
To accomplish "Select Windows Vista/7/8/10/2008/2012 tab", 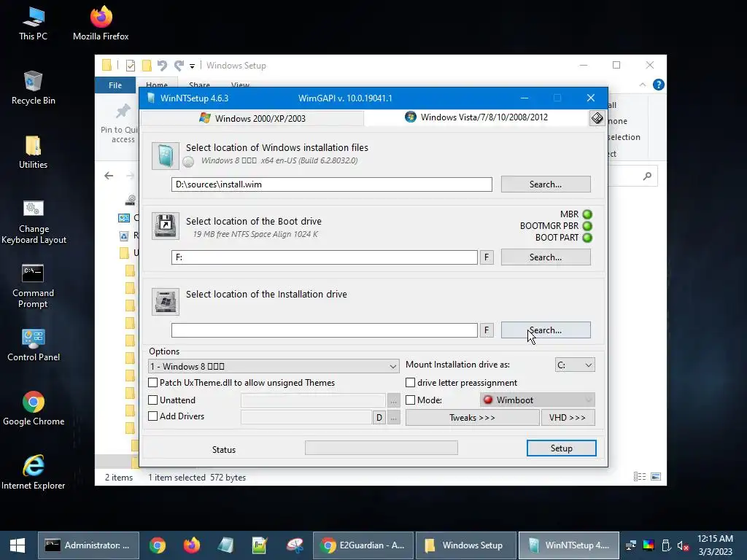I will pos(476,117).
